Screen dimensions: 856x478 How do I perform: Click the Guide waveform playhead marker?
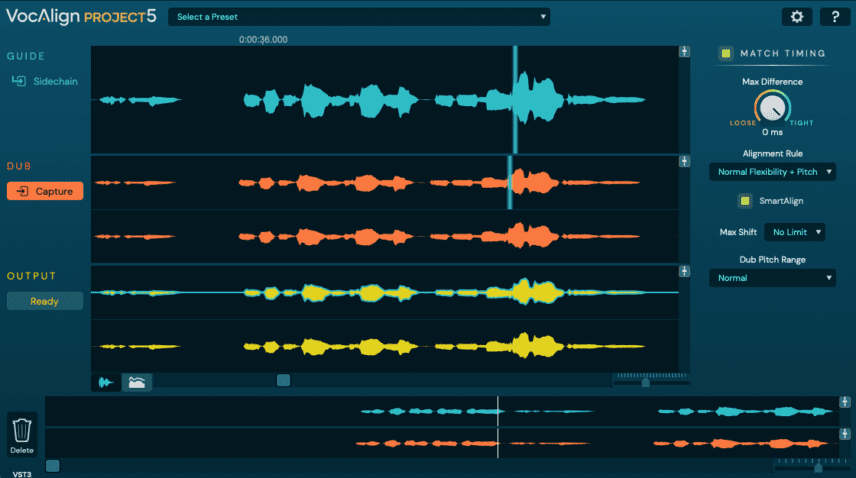(x=515, y=99)
